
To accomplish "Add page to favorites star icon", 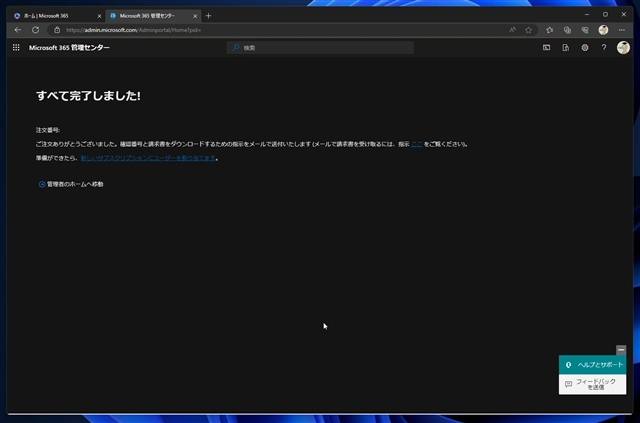I will [529, 30].
